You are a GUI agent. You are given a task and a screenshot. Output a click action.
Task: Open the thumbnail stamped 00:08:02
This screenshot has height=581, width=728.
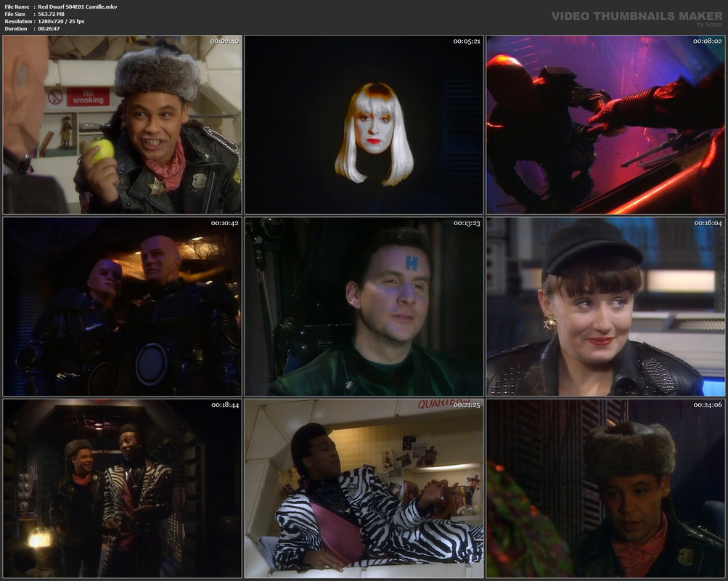click(x=605, y=124)
